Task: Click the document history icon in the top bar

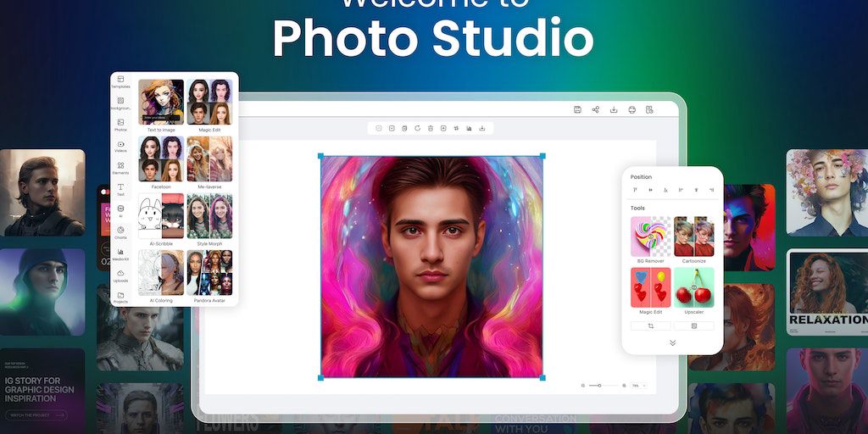Action: tap(650, 109)
